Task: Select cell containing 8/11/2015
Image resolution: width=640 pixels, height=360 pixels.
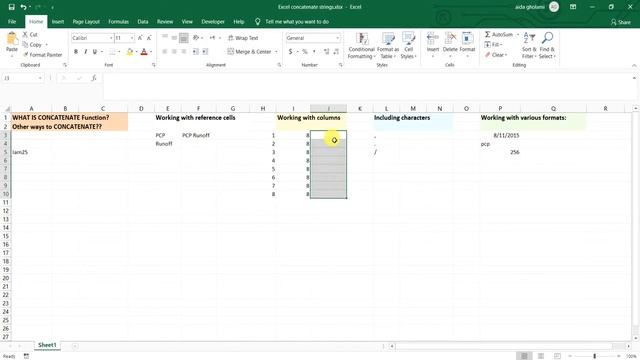Action: (500, 135)
